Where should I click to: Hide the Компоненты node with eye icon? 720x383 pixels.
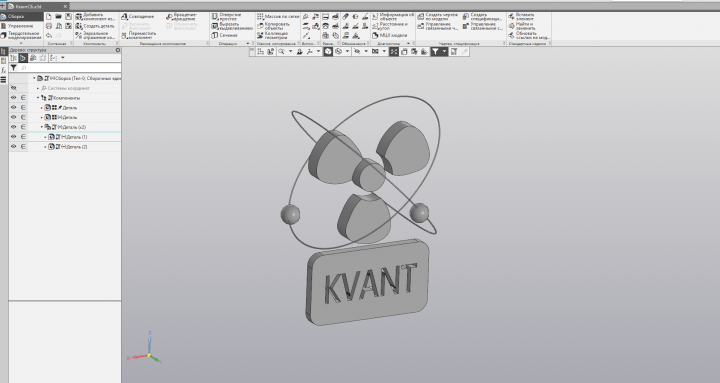tap(13, 98)
